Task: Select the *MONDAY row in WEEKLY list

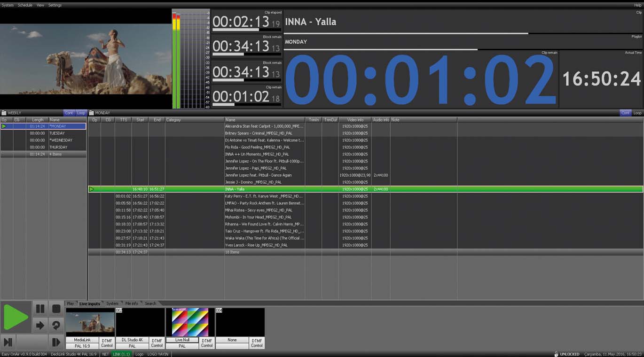Action: click(43, 126)
